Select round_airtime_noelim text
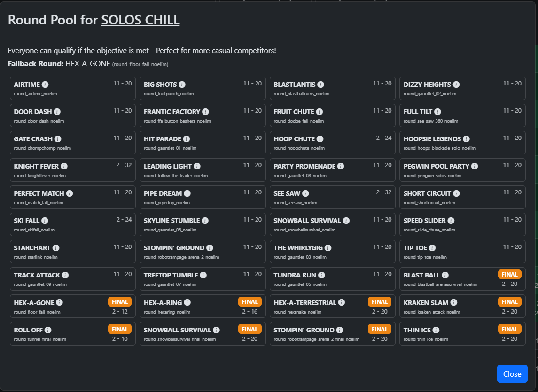 [35, 94]
